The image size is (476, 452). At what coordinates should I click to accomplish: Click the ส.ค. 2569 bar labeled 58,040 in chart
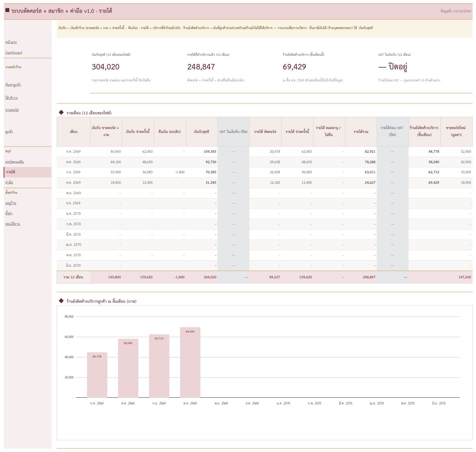tap(128, 368)
